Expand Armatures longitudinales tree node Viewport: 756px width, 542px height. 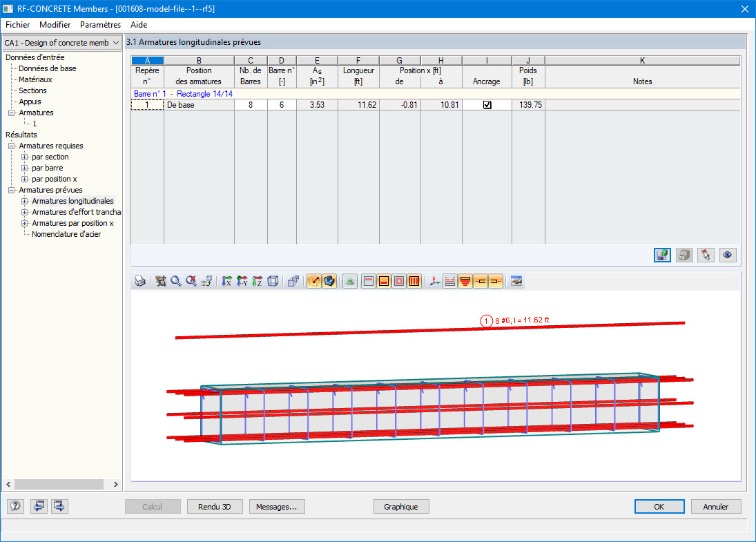tap(25, 201)
